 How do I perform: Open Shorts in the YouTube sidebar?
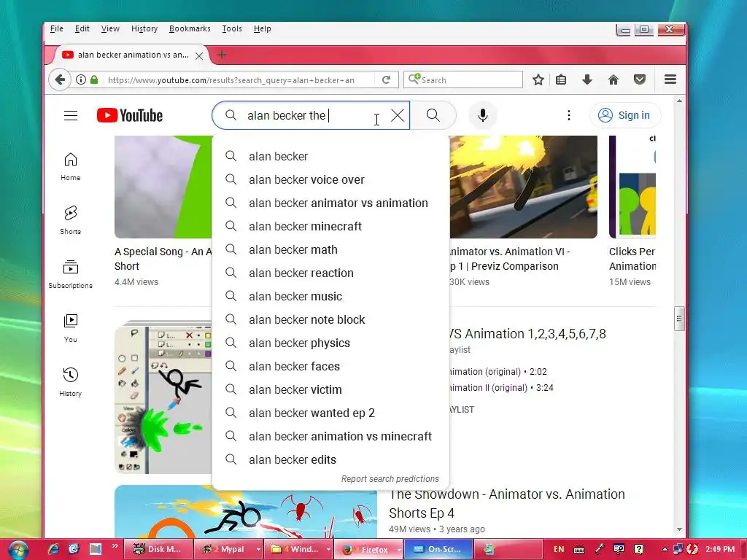click(x=71, y=220)
